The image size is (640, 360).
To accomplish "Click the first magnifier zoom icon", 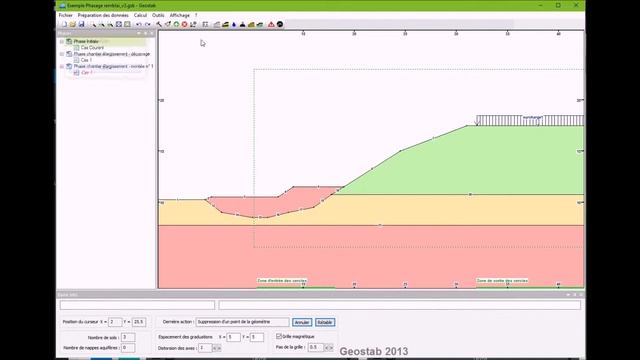I will tap(93, 24).
